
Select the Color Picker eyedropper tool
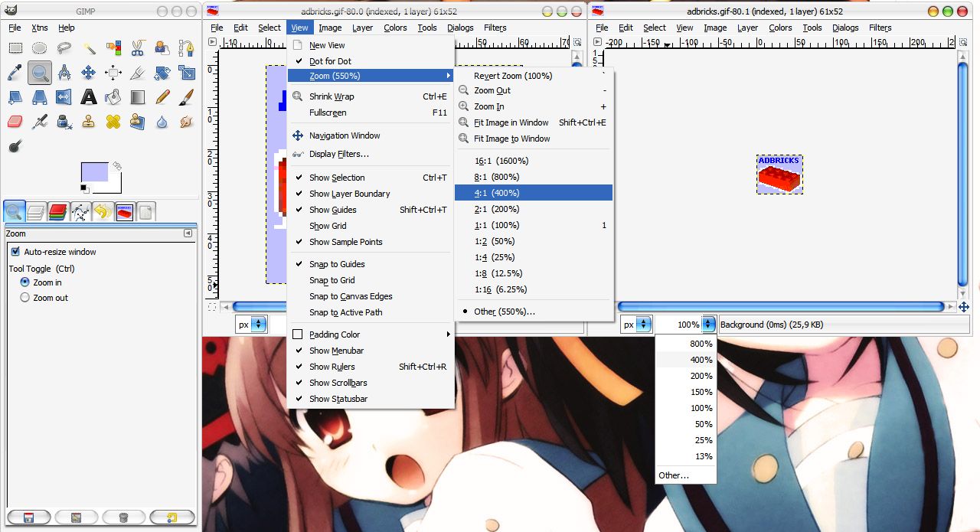click(15, 73)
